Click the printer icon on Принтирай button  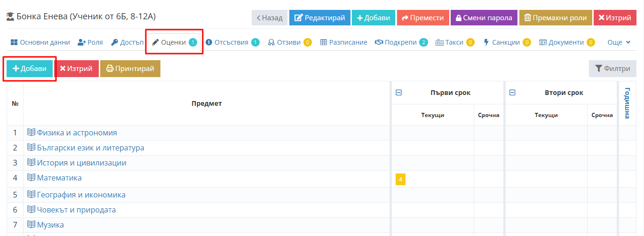tap(110, 69)
